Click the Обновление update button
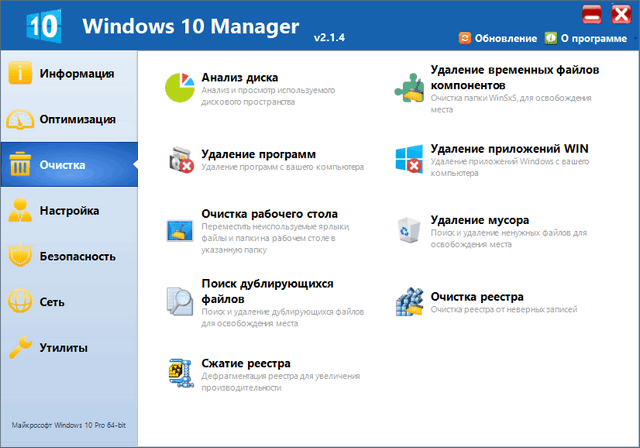Image resolution: width=640 pixels, height=448 pixels. click(498, 38)
